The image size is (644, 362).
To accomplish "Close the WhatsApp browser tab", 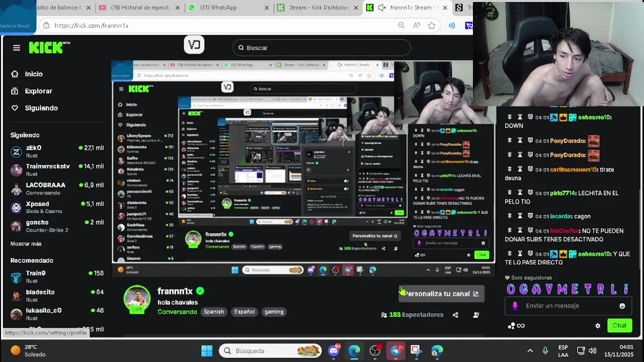I will coord(266,8).
